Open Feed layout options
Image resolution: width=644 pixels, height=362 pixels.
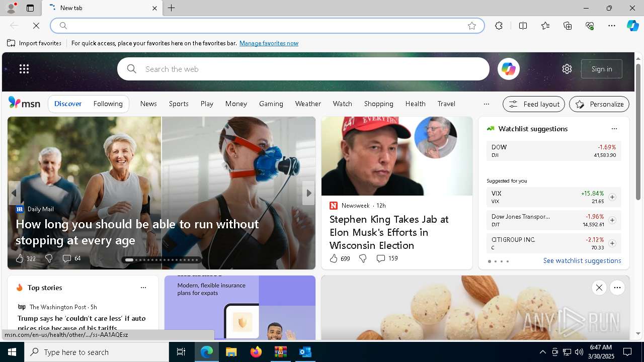point(534,104)
